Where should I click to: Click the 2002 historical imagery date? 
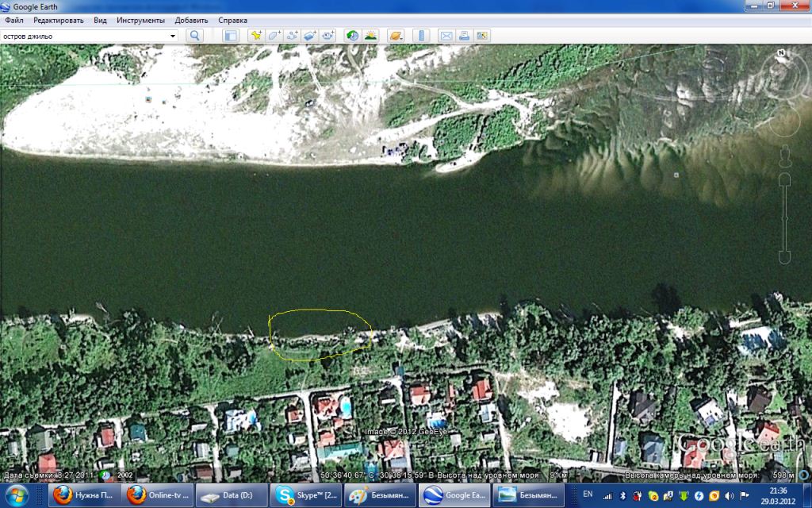(x=124, y=475)
